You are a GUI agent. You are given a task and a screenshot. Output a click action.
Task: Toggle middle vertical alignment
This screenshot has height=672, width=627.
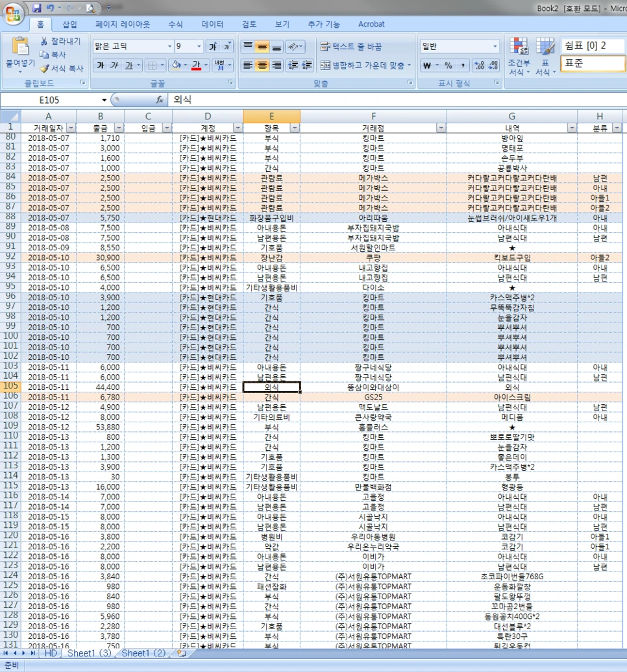(x=262, y=46)
